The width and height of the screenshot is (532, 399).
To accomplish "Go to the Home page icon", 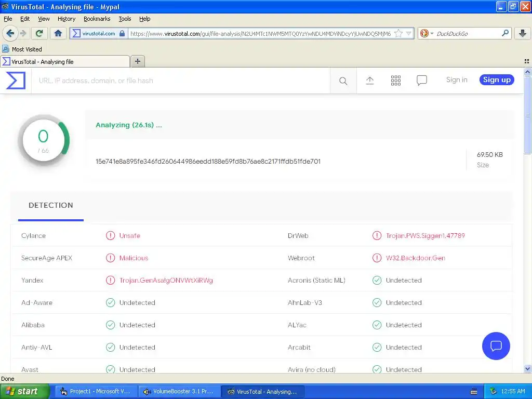I will coord(58,33).
